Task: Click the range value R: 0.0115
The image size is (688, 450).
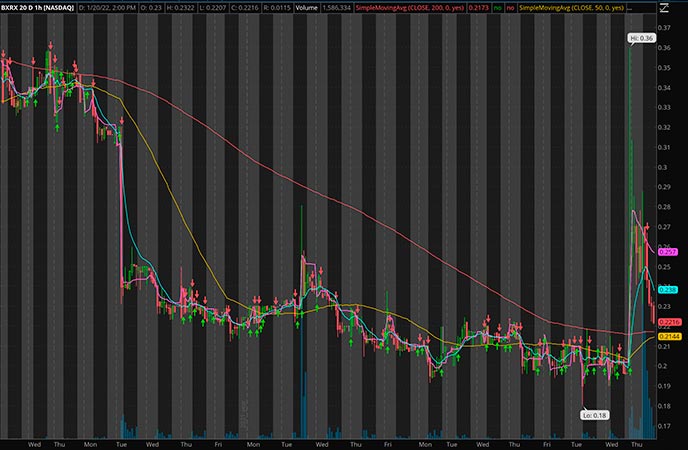Action: (x=277, y=8)
